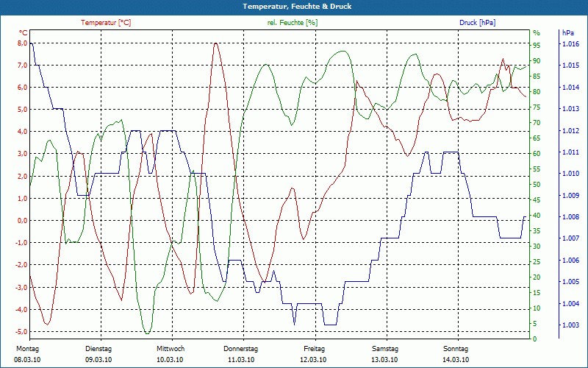This screenshot has width=588, height=368.
Task: Click the '20' humidity axis value
Action: click(537, 277)
